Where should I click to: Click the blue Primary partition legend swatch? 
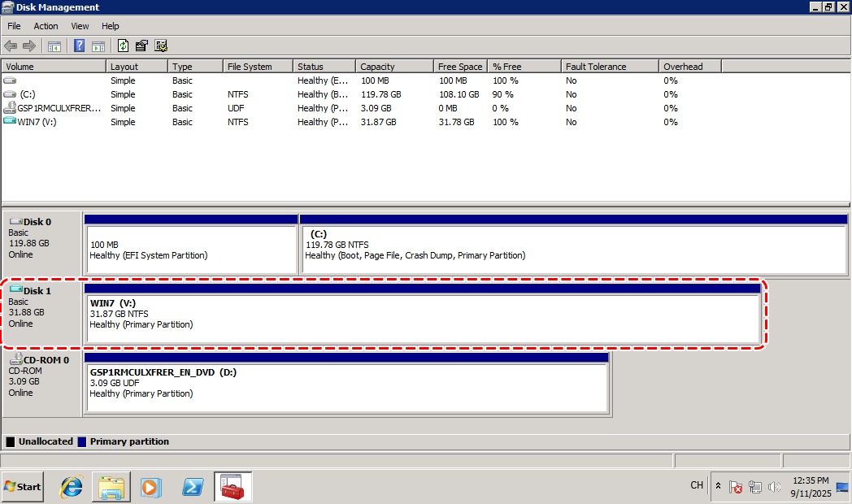[81, 441]
